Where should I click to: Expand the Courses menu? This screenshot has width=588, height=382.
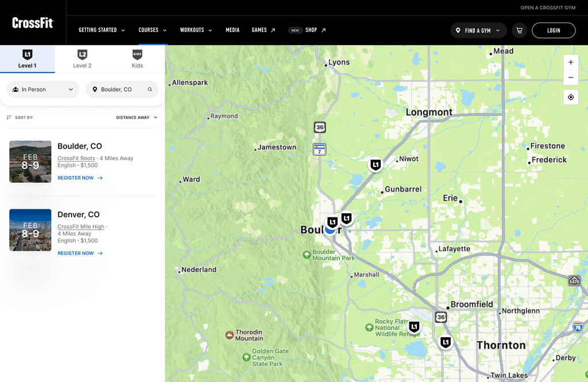click(x=153, y=30)
